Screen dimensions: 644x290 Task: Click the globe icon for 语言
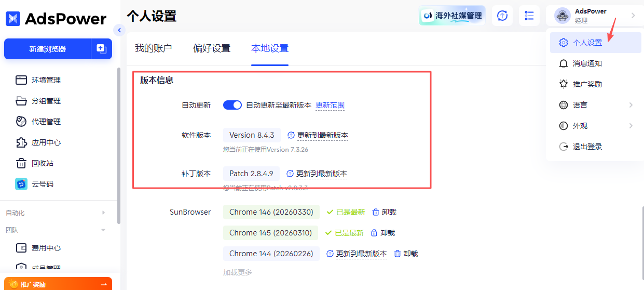pos(564,105)
